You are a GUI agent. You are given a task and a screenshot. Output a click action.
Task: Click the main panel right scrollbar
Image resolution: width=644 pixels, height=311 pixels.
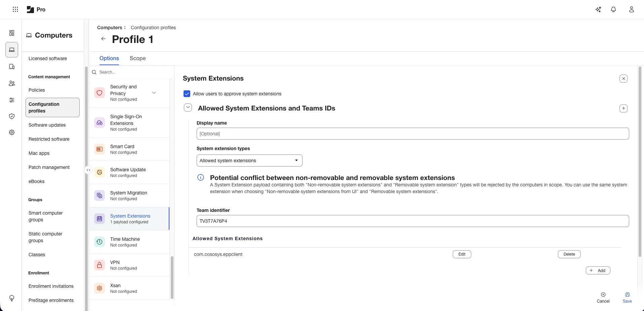coord(640,162)
